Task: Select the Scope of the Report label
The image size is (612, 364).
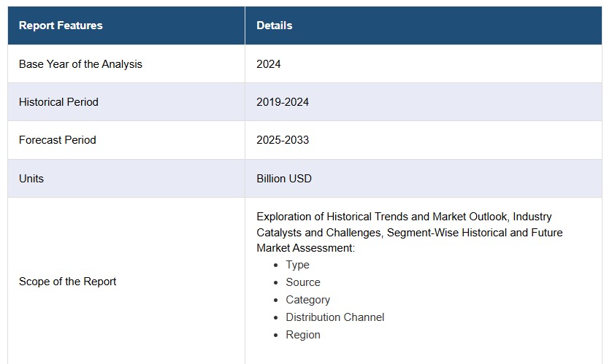Action: click(67, 282)
